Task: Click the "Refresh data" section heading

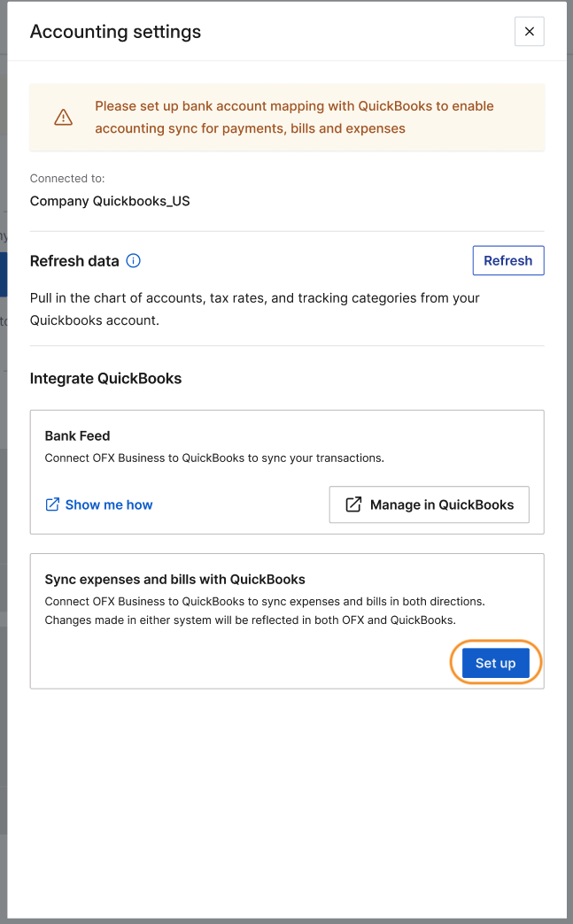Action: 74,261
